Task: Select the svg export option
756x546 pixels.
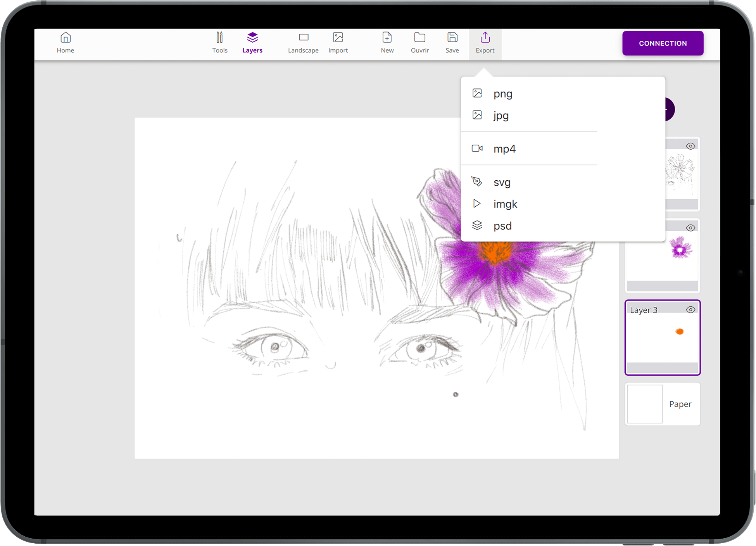Action: 502,182
